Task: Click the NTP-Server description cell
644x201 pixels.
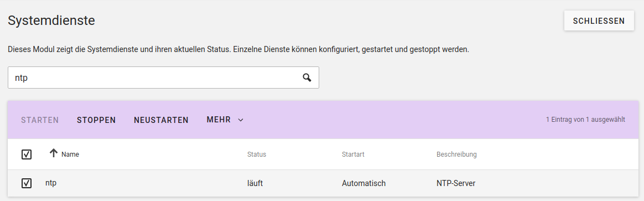Action: tap(456, 183)
